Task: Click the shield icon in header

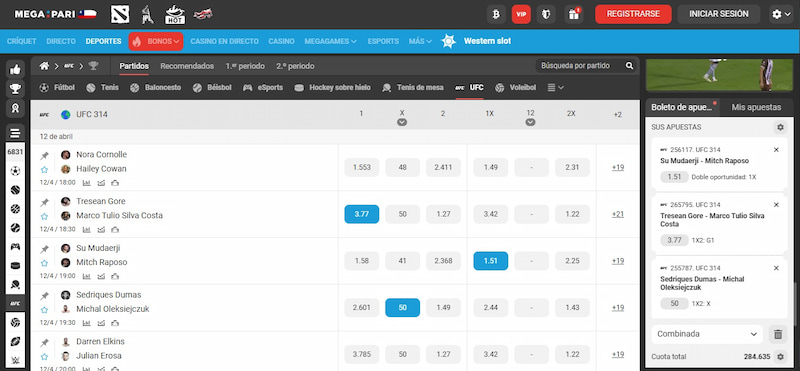Action: coord(546,14)
